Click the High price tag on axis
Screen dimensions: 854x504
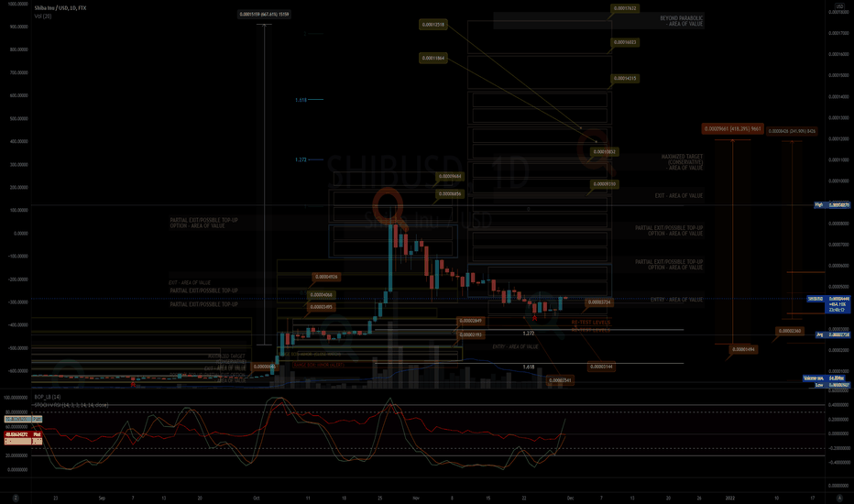point(832,205)
